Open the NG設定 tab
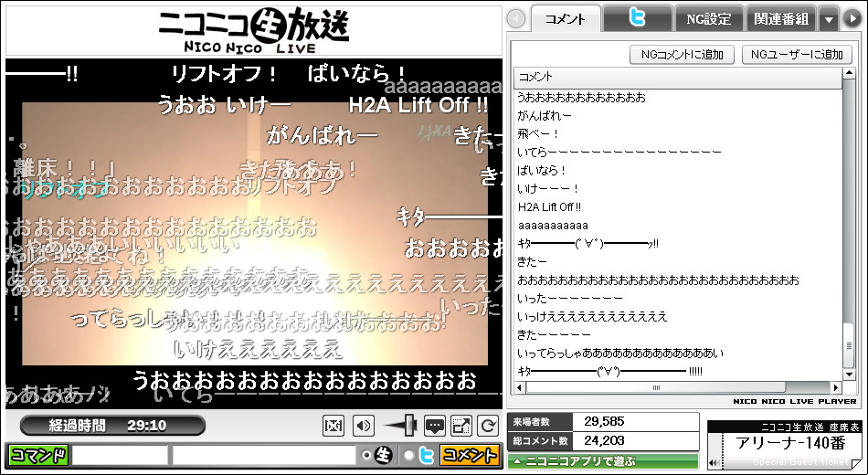 709,19
